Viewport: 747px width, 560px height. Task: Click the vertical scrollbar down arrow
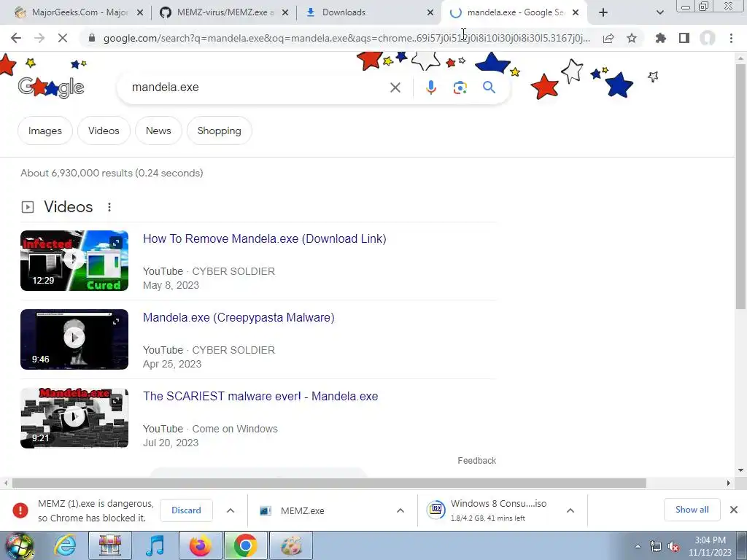740,470
